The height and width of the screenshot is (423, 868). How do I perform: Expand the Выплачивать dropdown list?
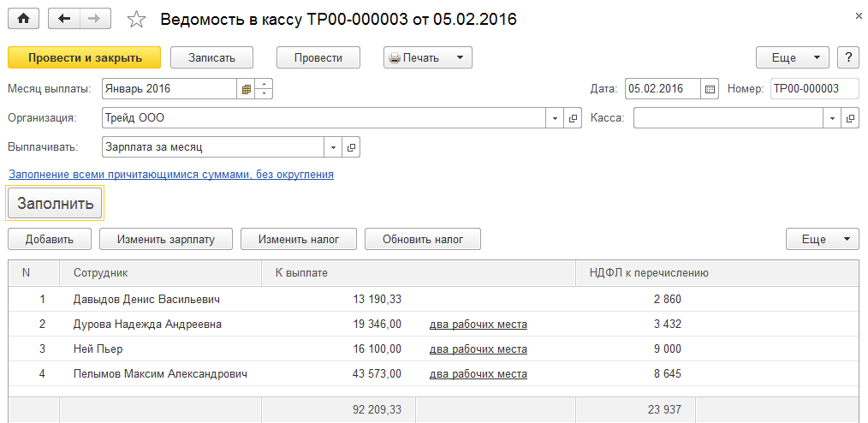(x=332, y=147)
